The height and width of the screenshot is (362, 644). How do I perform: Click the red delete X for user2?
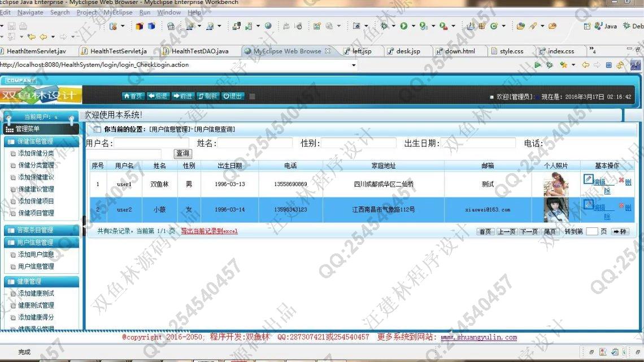(621, 206)
